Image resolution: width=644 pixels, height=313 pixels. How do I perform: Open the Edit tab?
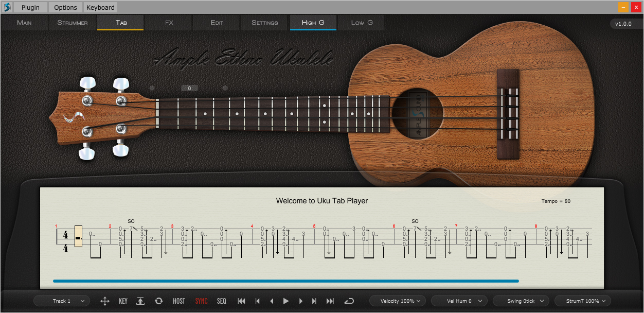coord(217,23)
